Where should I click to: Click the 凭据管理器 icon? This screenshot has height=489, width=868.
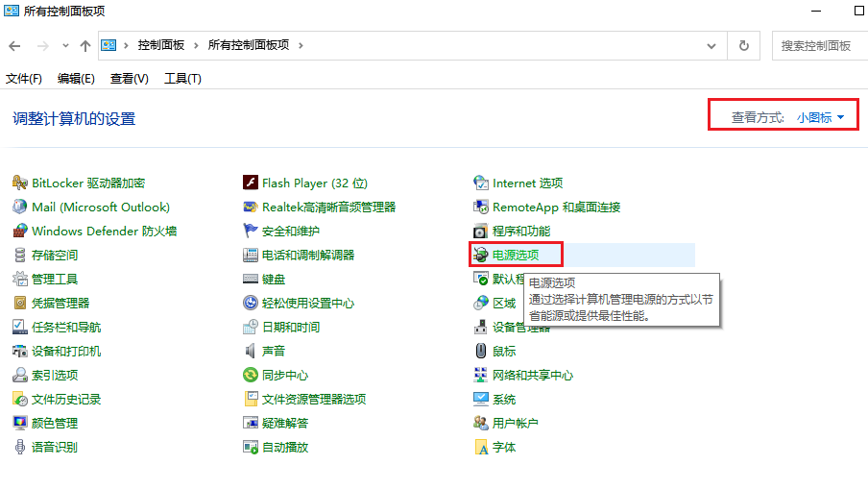point(20,303)
